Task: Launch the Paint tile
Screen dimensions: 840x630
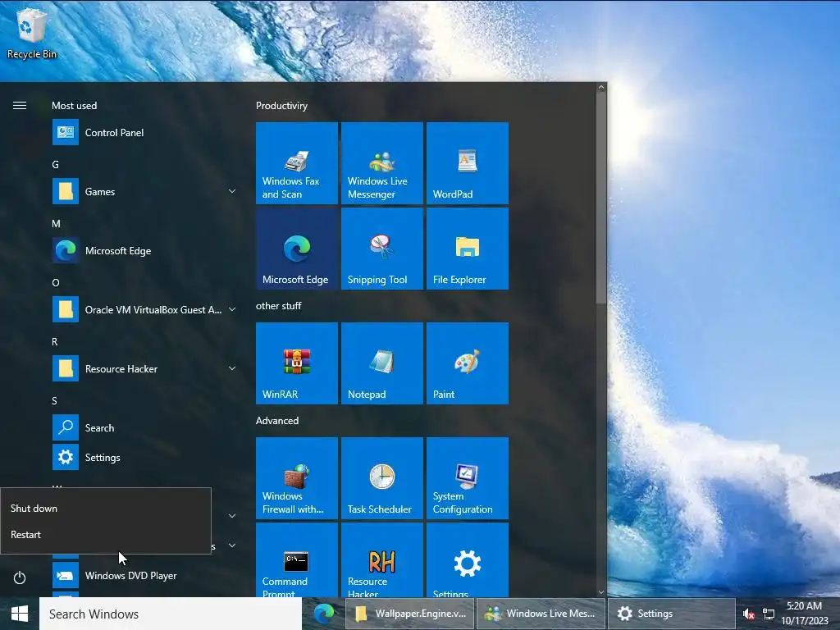Action: point(467,363)
